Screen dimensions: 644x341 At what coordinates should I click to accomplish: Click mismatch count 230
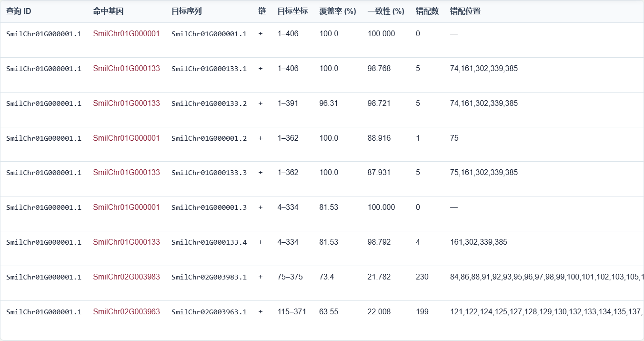(422, 277)
